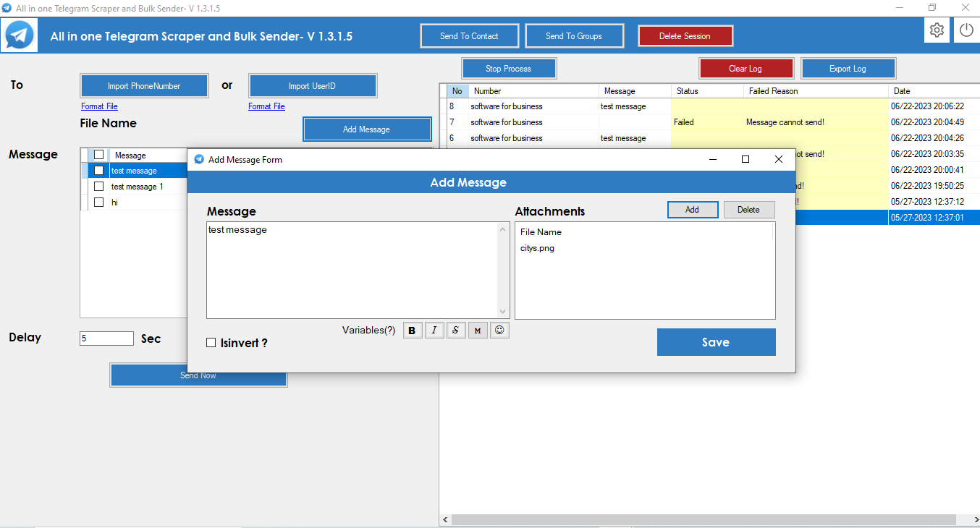980x528 pixels.
Task: Apply Strikethrough formatting to the message
Action: [455, 330]
